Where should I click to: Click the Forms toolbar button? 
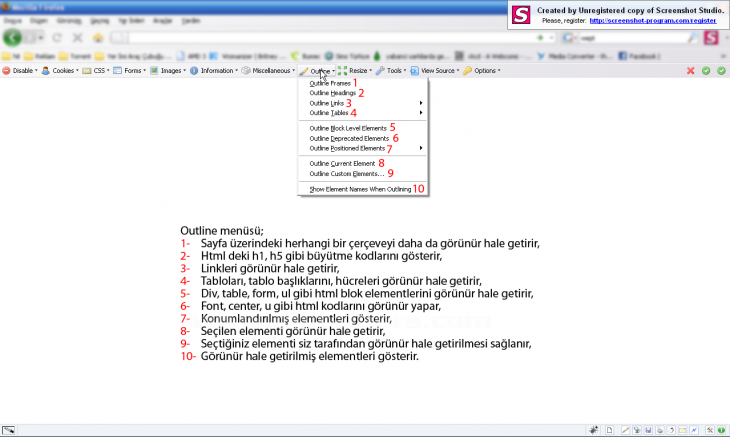(130, 71)
